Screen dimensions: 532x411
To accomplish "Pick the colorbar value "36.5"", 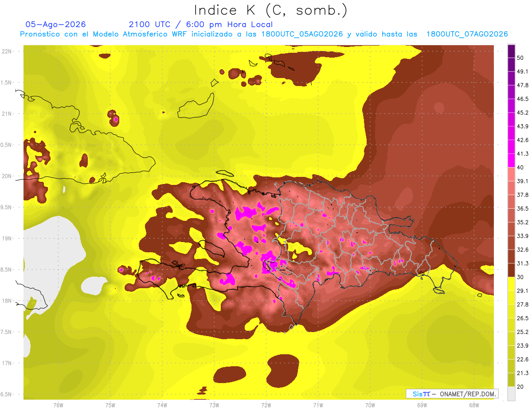I will (523, 209).
